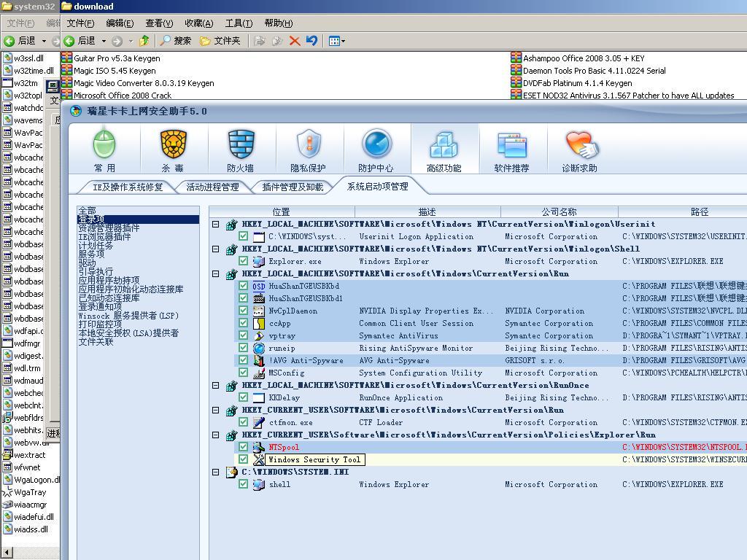The image size is (747, 560).
Task: Select Guitar Pro v5.3a Keygen file
Action: 111,58
